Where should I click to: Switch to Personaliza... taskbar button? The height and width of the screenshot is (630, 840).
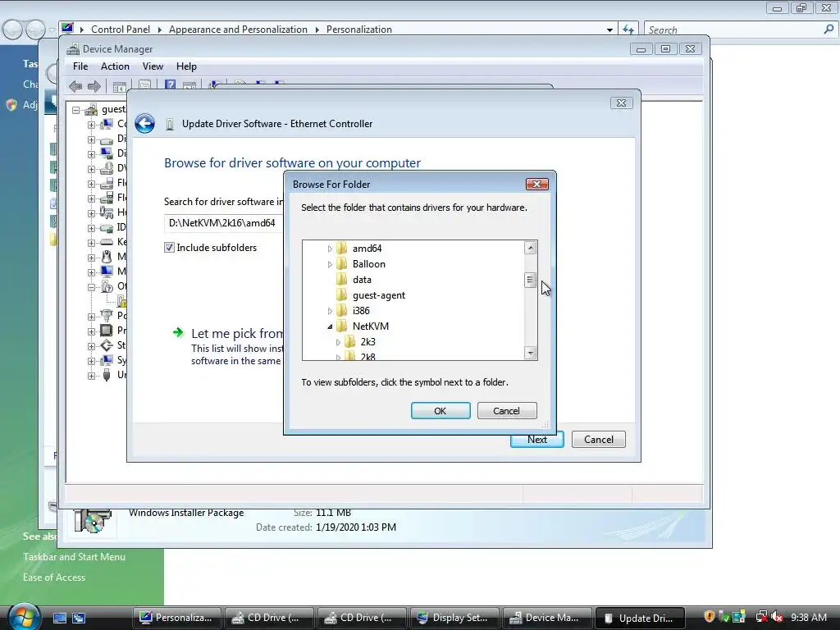pyautogui.click(x=177, y=618)
